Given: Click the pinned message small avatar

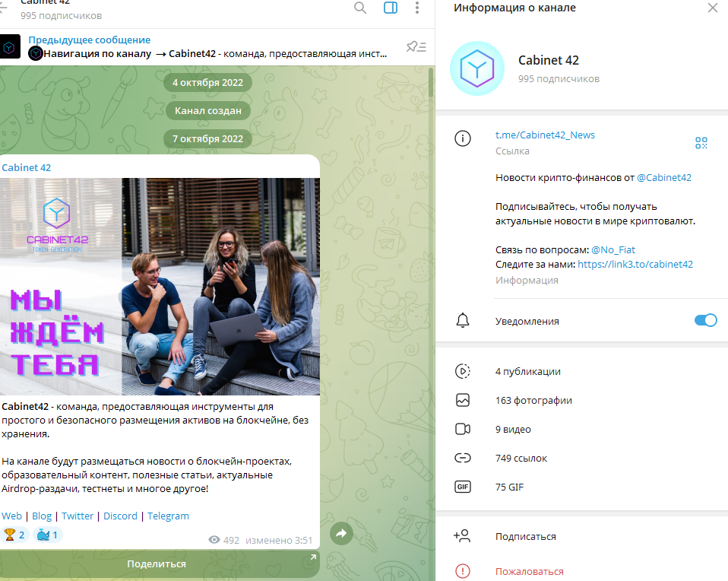Looking at the screenshot, I should click(x=9, y=46).
